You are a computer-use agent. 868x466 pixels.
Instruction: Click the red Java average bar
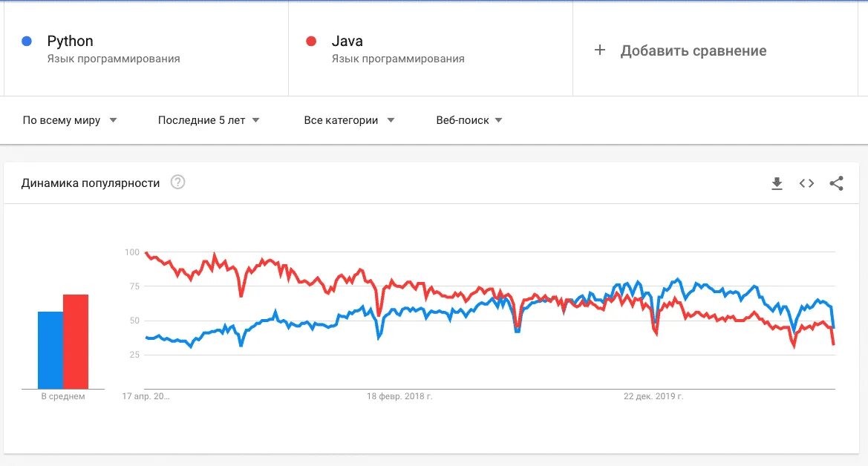click(x=76, y=341)
